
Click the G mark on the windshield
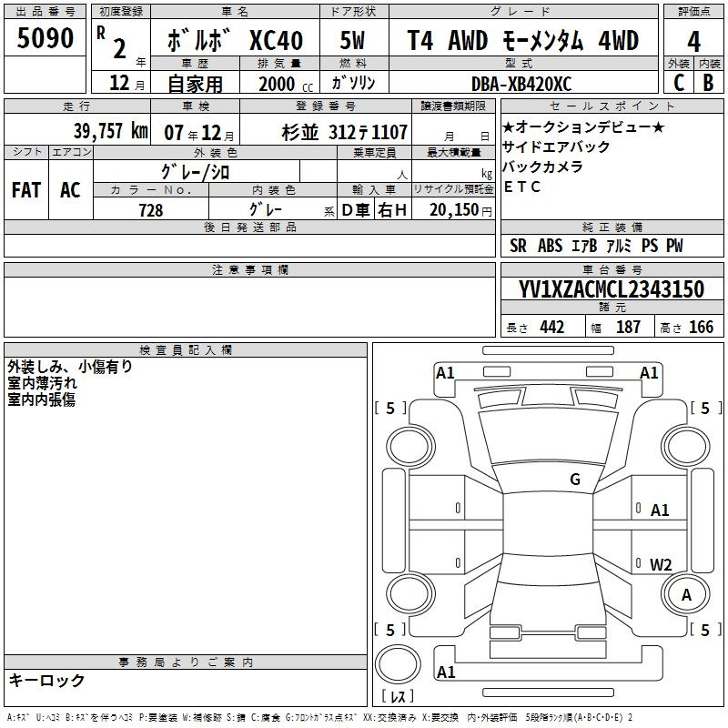(x=575, y=479)
